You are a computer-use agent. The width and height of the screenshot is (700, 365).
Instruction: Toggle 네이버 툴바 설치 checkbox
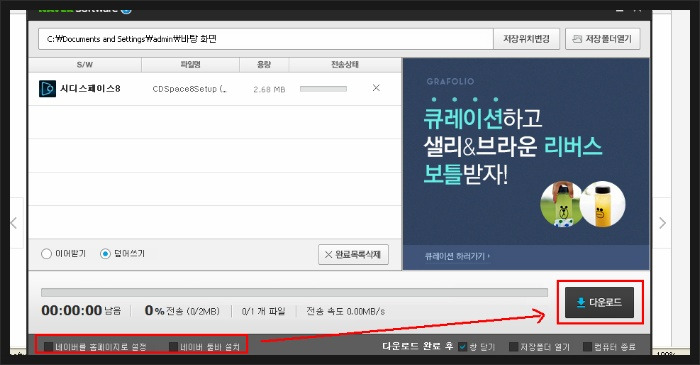(174, 347)
